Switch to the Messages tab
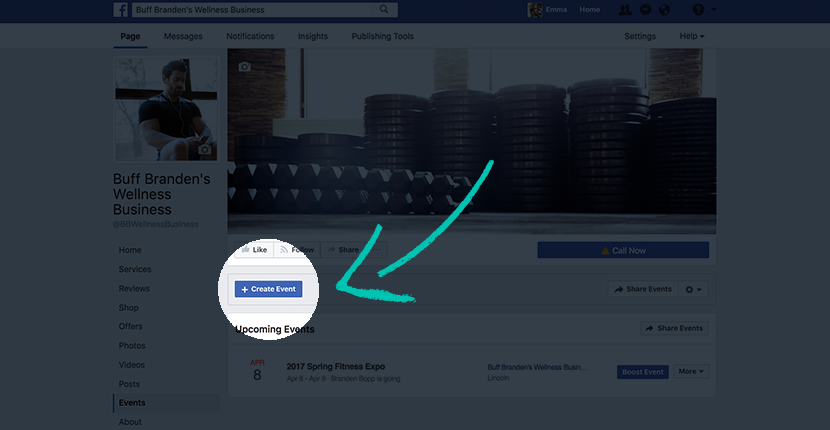Viewport: 830px width, 430px height. pos(183,36)
